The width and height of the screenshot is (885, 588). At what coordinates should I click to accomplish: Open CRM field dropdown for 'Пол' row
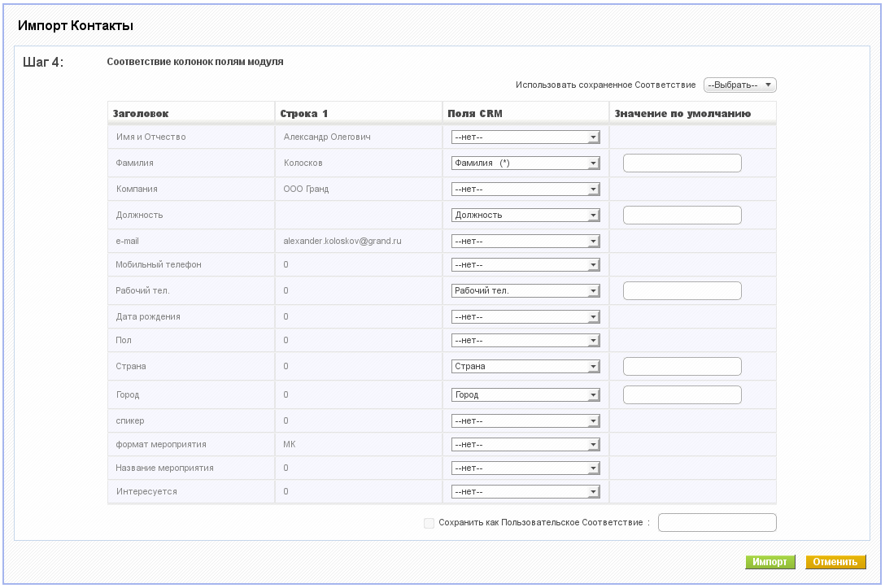525,340
